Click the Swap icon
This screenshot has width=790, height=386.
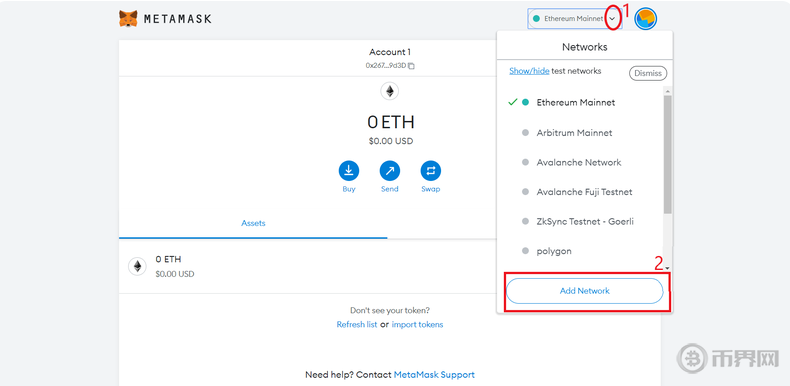point(431,171)
